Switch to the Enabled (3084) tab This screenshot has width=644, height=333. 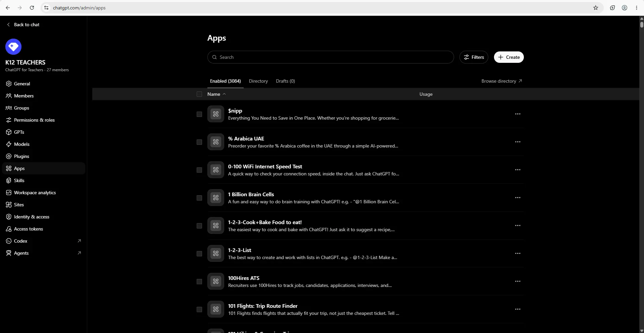226,81
